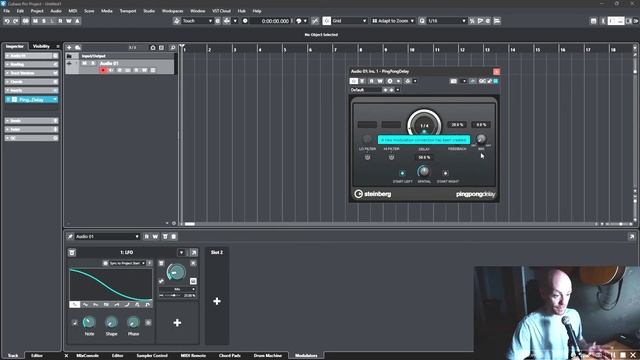Remove modulation connection with X icon
Screen dimensions: 640x360
point(193,263)
